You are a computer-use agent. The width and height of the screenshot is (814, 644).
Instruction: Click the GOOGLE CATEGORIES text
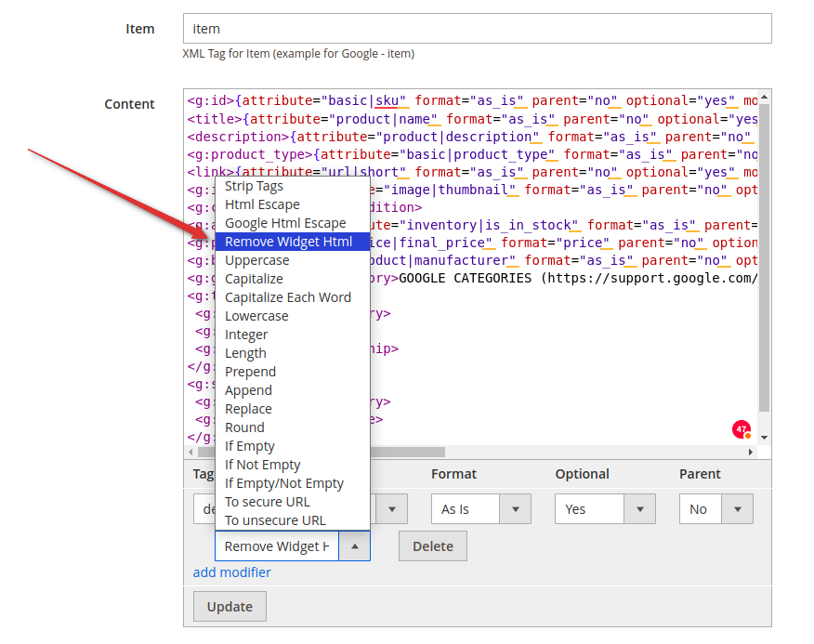(466, 279)
